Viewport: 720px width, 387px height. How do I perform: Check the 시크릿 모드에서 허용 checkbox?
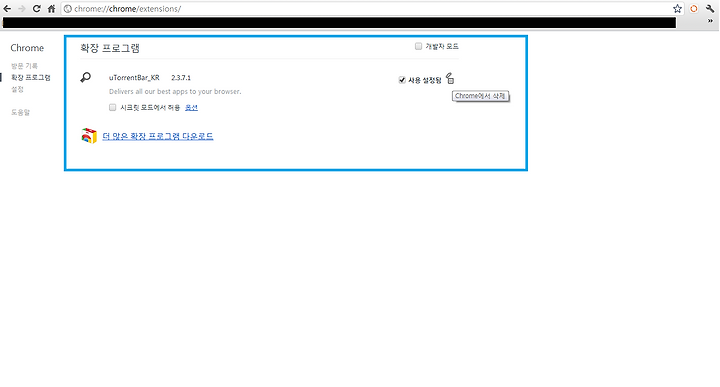click(112, 107)
